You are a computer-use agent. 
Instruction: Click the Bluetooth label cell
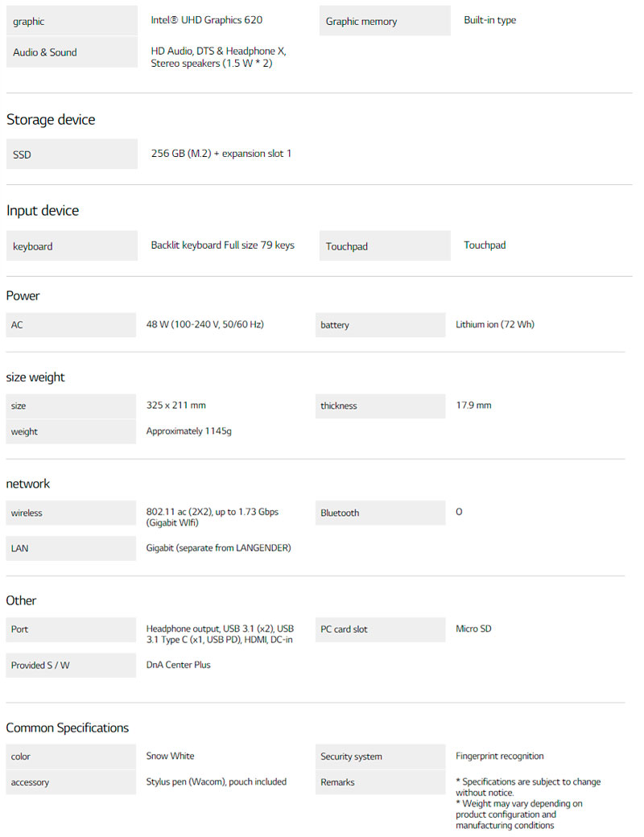pos(380,513)
